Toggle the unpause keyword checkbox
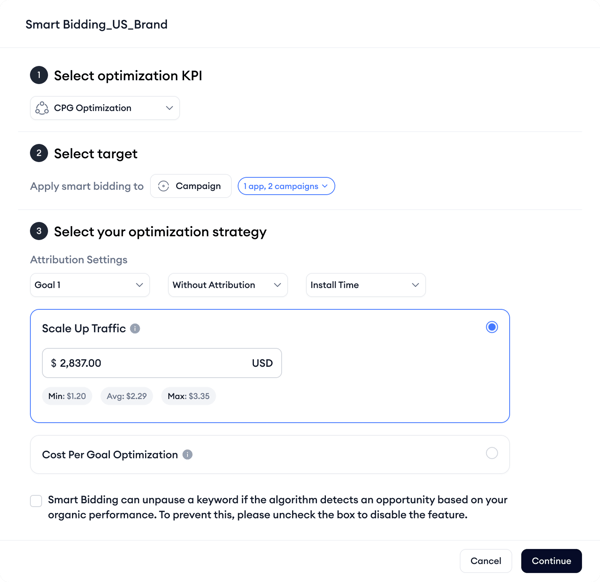600x582 pixels. pos(36,500)
